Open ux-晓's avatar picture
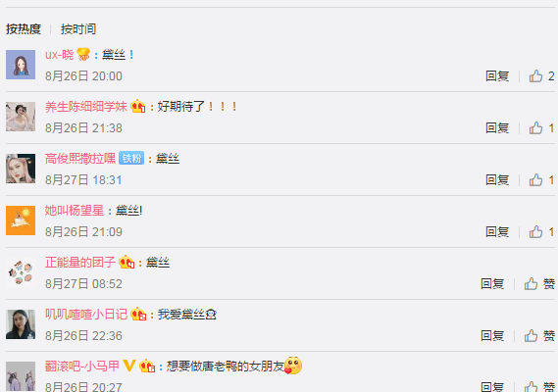558x392 pixels. 21,65
